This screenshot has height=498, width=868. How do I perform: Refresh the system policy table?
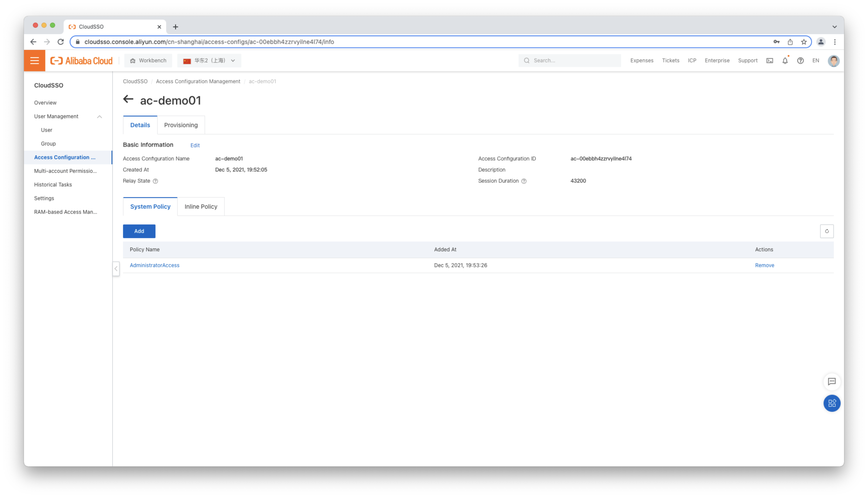(827, 231)
